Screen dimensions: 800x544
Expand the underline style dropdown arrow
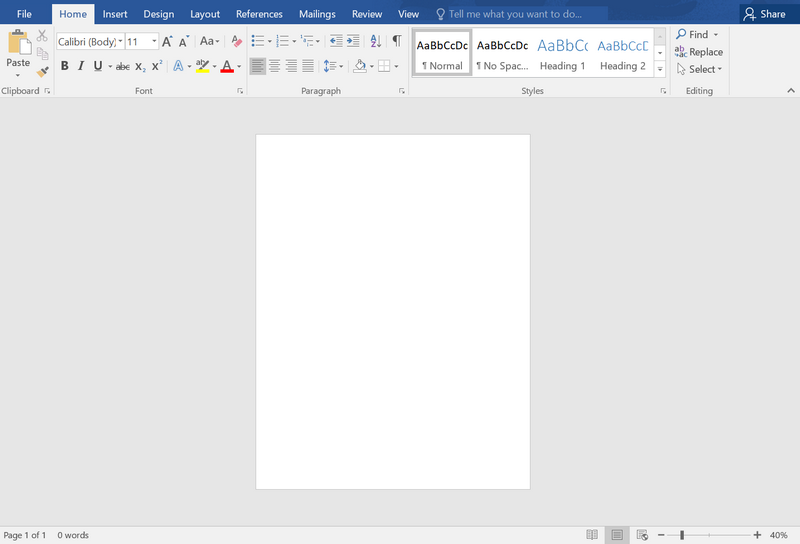click(x=110, y=66)
